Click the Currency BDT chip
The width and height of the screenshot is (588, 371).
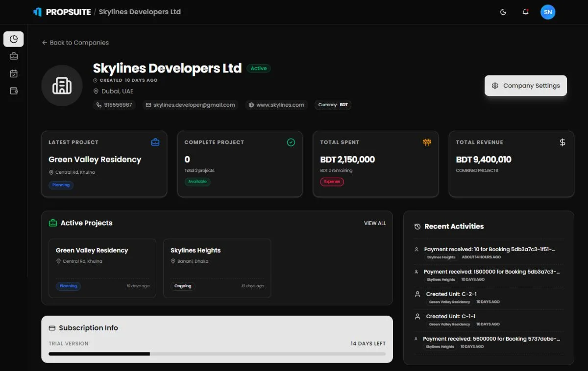pos(333,105)
